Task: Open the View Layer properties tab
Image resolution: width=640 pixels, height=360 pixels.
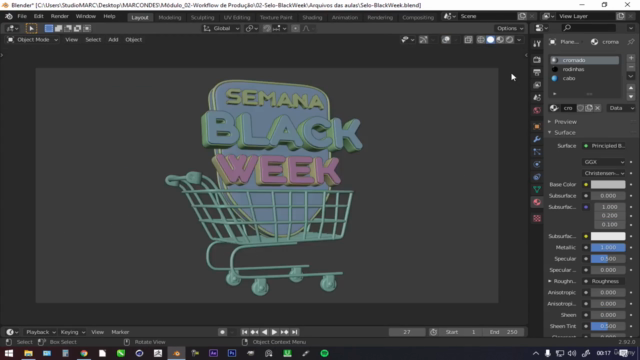Action: point(537,85)
